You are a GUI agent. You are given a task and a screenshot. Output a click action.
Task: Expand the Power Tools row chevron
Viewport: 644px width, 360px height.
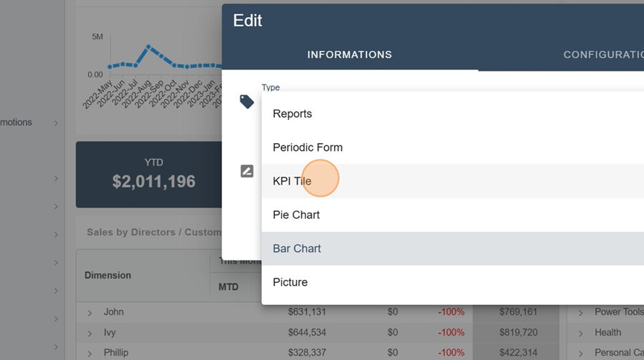point(581,313)
